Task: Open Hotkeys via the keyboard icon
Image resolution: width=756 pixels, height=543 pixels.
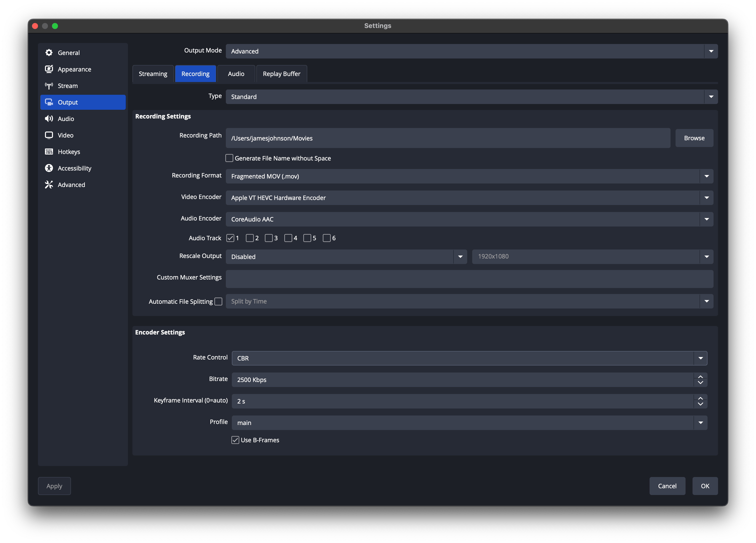Action: tap(49, 152)
